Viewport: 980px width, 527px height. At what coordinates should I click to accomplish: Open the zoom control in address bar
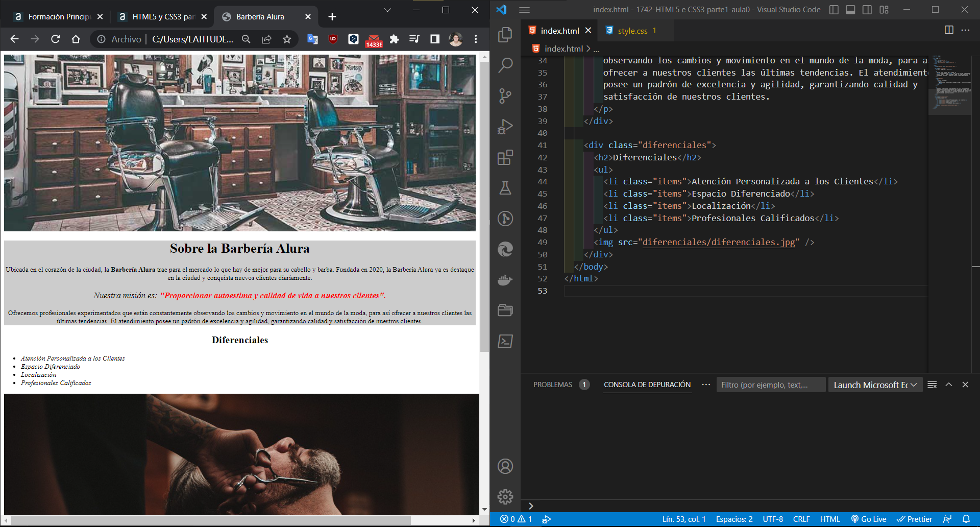tap(246, 39)
